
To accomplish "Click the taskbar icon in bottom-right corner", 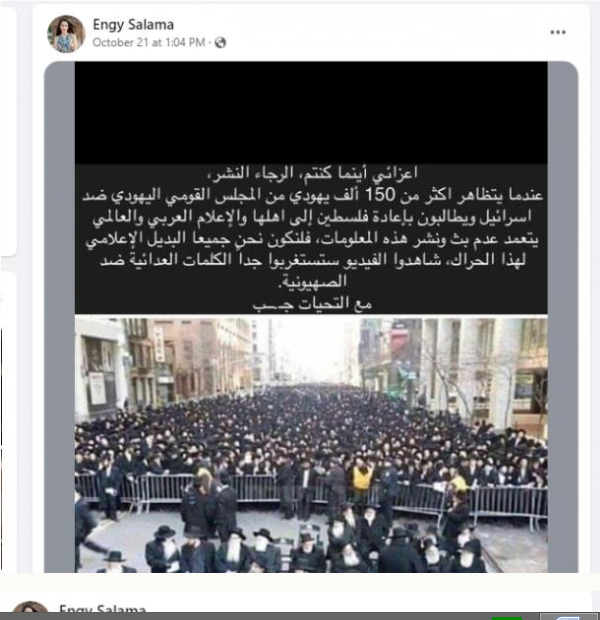I will point(569,617).
